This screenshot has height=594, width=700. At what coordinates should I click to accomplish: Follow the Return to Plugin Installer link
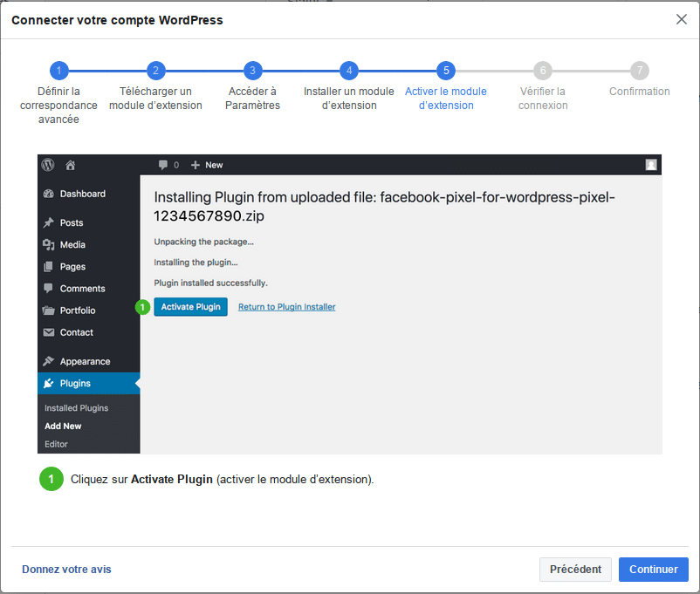tap(286, 307)
